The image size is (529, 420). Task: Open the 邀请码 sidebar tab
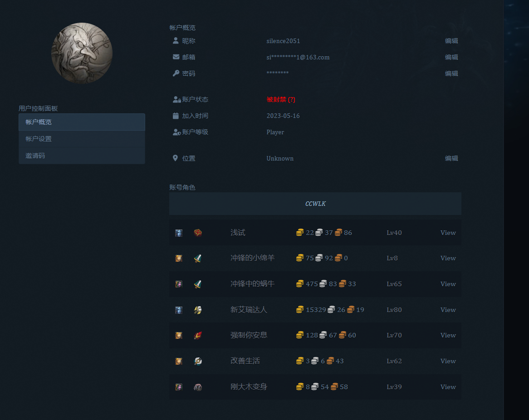tap(82, 156)
